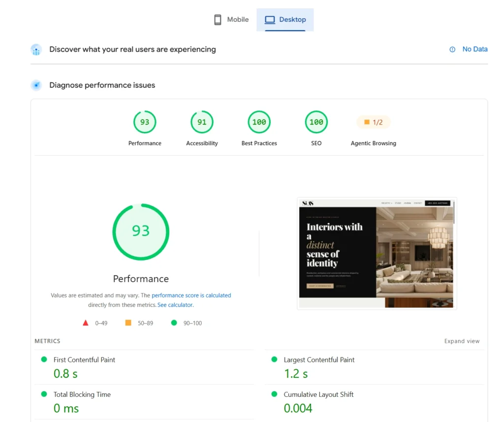Click the orange square 50–89 legend icon
504x422 pixels.
click(x=128, y=323)
